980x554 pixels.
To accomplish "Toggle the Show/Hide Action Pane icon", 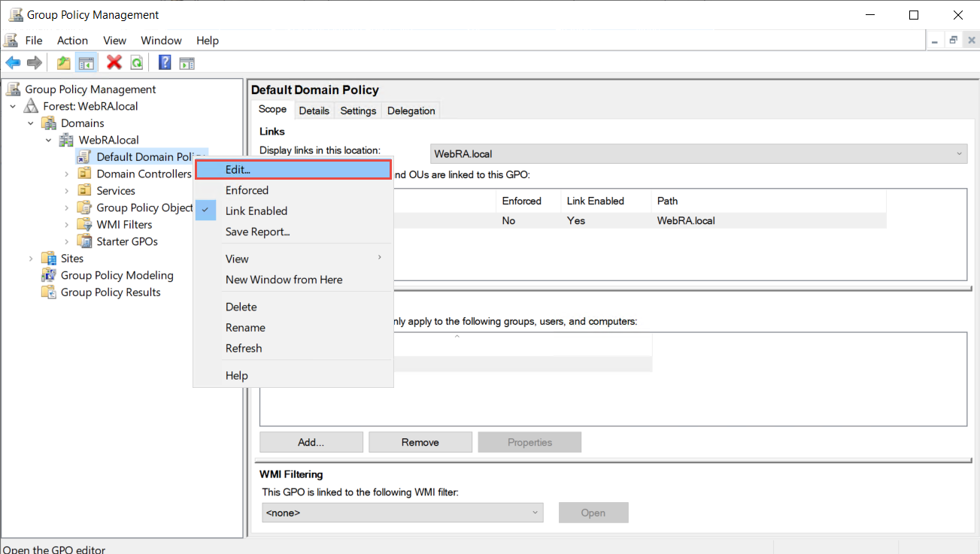I will click(187, 62).
